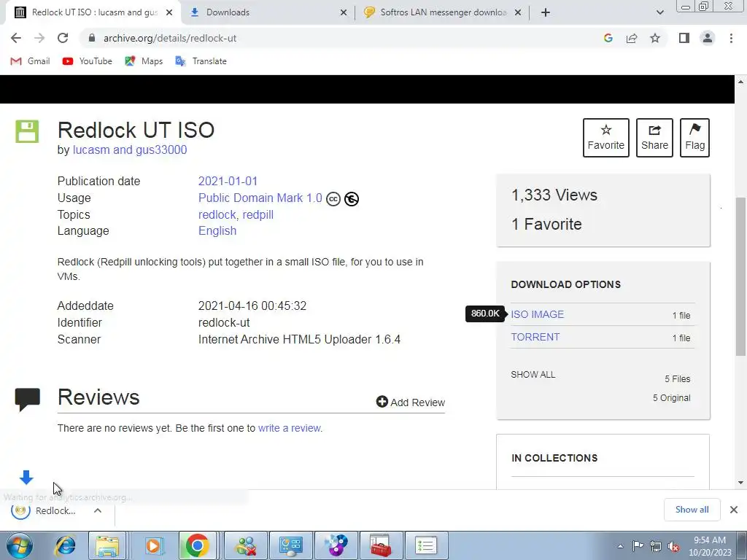Open the write a review link
Viewport: 747px width, 560px height.
(x=289, y=428)
